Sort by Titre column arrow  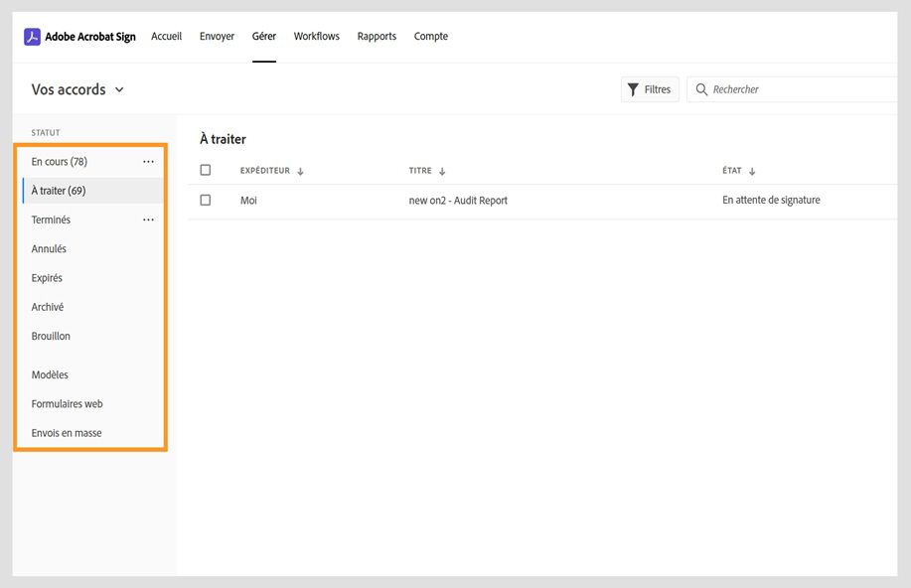coord(442,171)
